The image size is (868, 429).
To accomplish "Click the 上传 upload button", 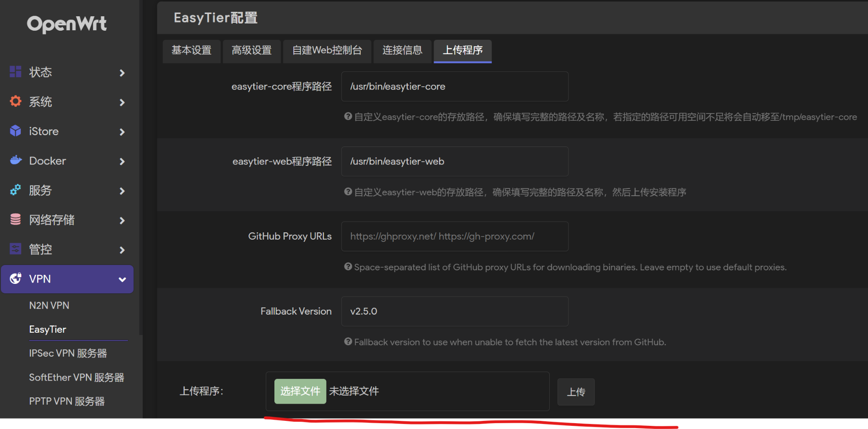I will click(576, 392).
